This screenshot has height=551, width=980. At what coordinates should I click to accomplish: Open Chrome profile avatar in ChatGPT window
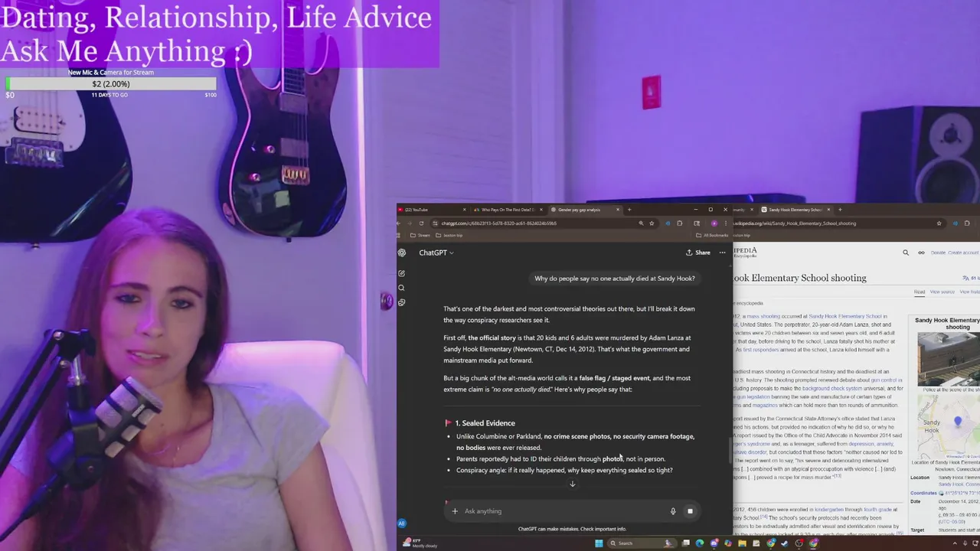point(714,223)
